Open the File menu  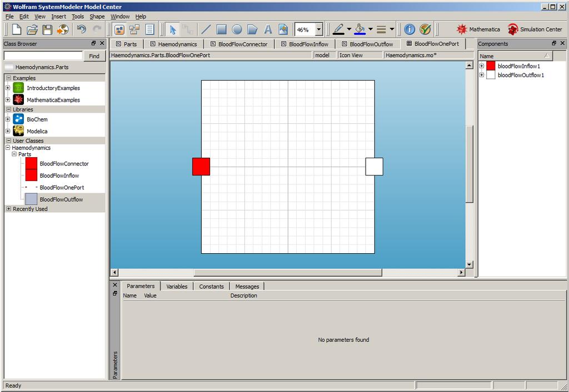click(x=9, y=16)
